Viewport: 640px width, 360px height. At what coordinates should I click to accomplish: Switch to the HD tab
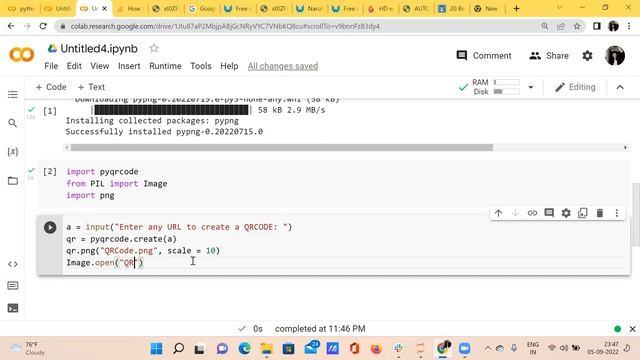coord(382,8)
